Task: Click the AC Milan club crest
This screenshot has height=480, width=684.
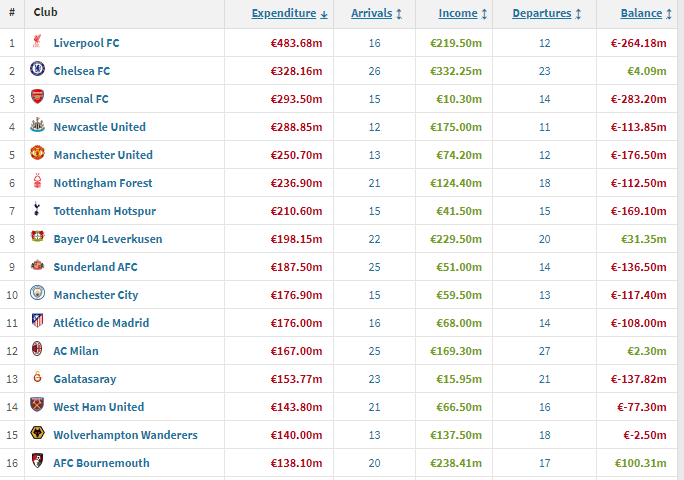Action: click(37, 351)
